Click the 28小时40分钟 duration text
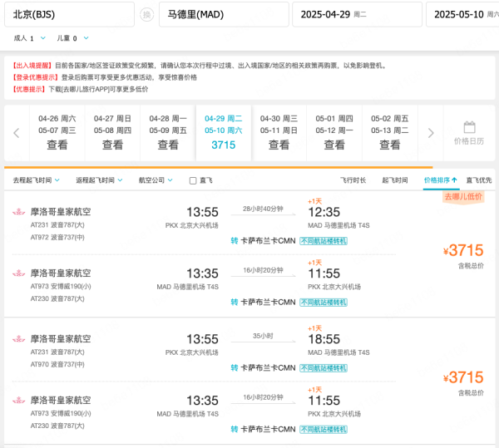 click(263, 209)
